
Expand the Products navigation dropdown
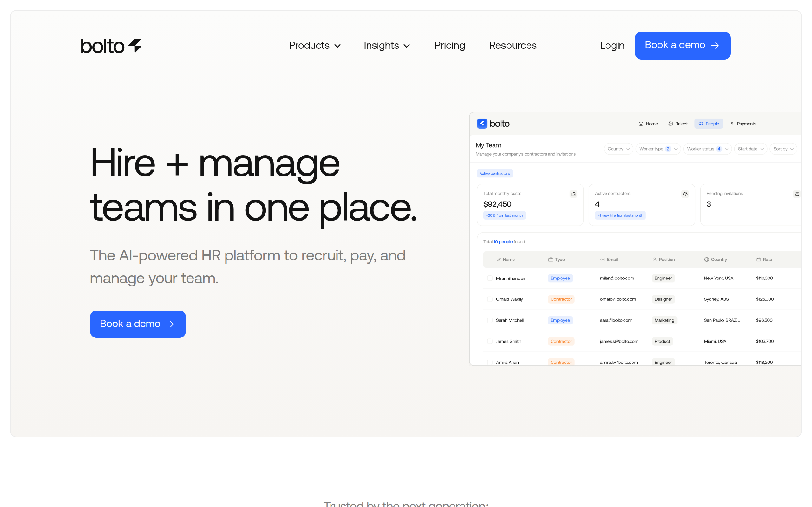(314, 46)
